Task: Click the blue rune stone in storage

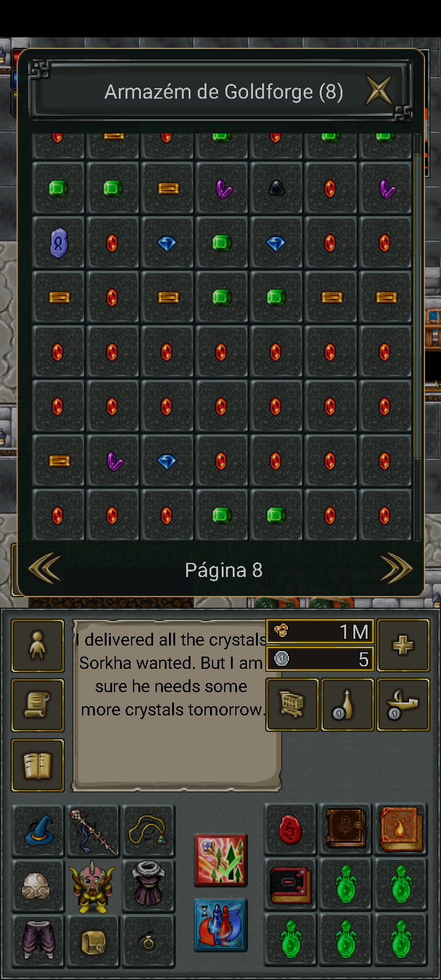Action: 58,243
